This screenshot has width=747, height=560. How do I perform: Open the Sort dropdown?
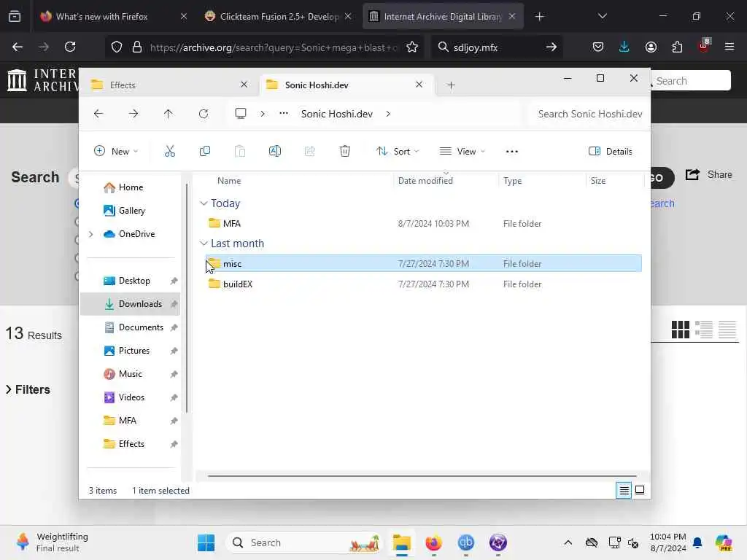(398, 152)
